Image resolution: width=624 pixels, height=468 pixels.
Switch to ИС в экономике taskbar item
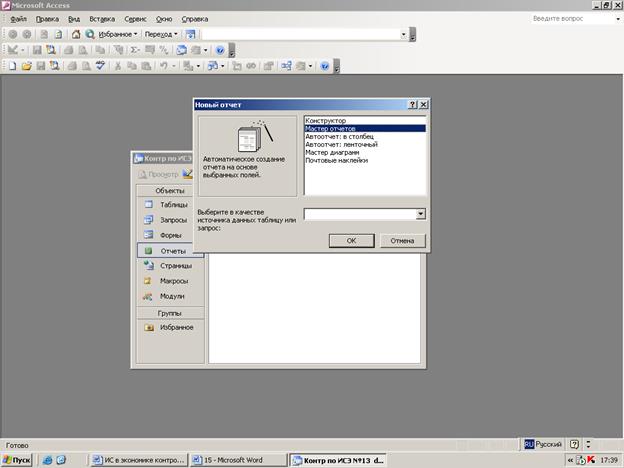[x=138, y=460]
